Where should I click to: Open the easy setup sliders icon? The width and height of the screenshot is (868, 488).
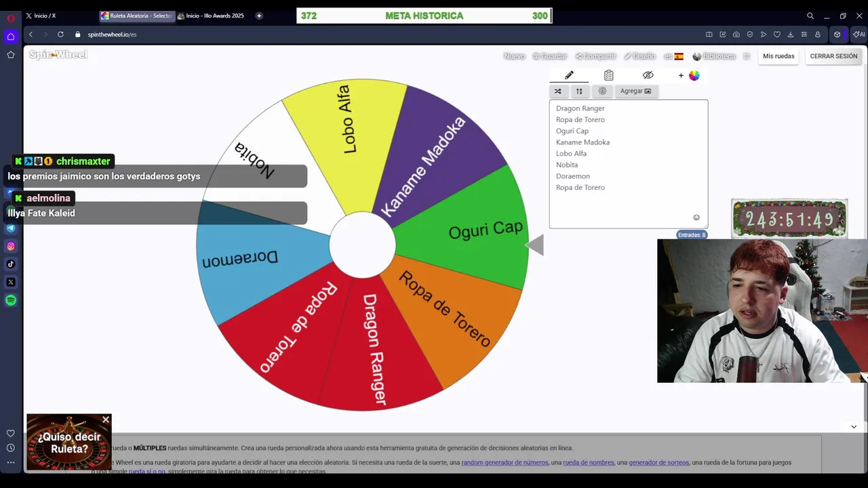804,35
